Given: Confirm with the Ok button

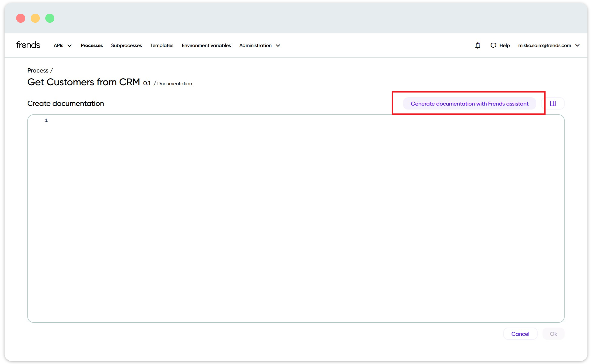Looking at the screenshot, I should pyautogui.click(x=553, y=334).
